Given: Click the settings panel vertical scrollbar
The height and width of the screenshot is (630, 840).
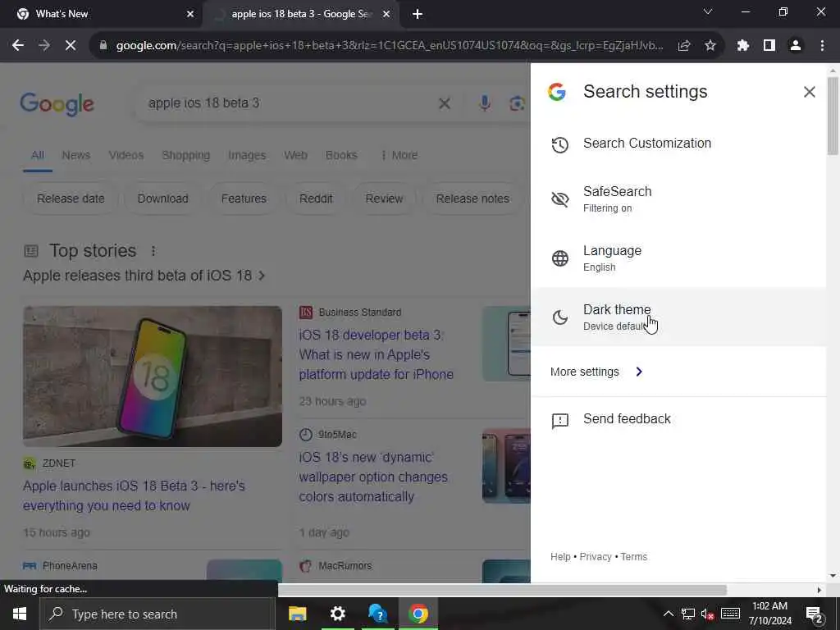Looking at the screenshot, I should [x=833, y=115].
